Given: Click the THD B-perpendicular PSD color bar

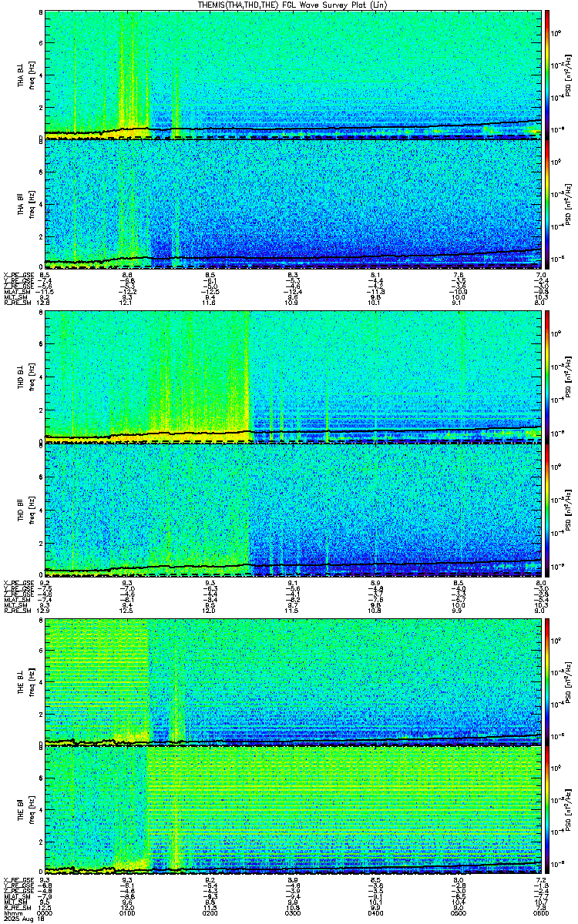Looking at the screenshot, I should coord(547,377).
